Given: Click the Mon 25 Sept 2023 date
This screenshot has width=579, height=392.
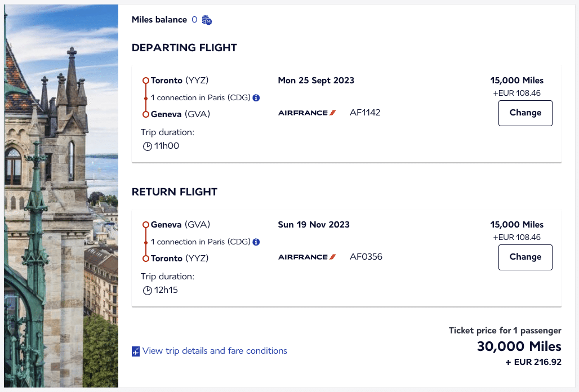Looking at the screenshot, I should click(316, 81).
